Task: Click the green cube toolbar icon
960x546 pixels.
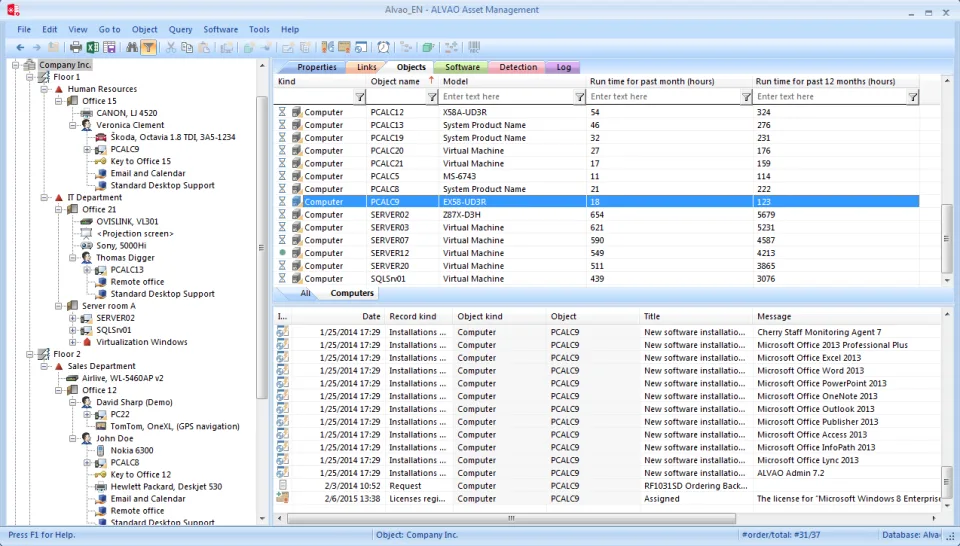Action: [x=428, y=47]
